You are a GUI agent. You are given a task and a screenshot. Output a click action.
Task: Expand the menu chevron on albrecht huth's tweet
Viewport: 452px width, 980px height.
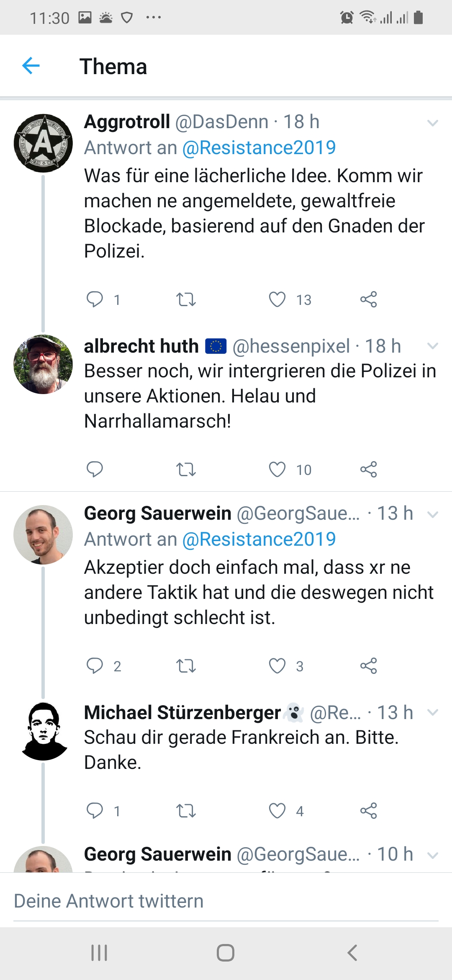click(432, 346)
